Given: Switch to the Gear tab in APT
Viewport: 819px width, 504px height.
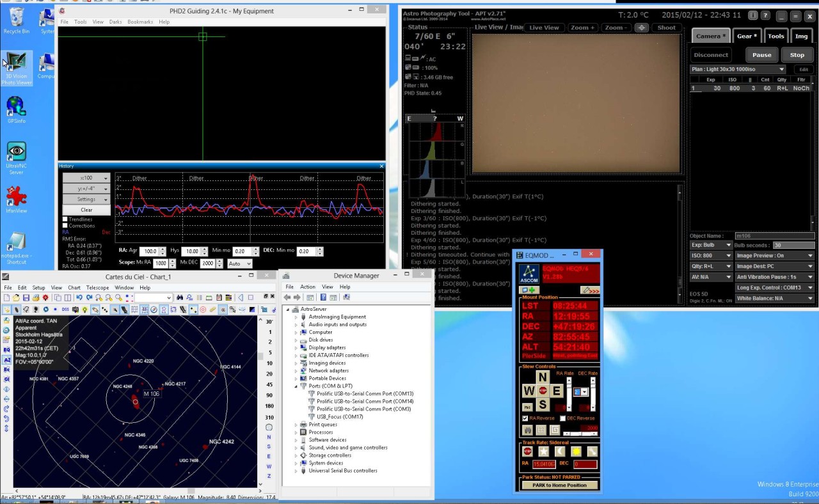Looking at the screenshot, I should (x=747, y=36).
